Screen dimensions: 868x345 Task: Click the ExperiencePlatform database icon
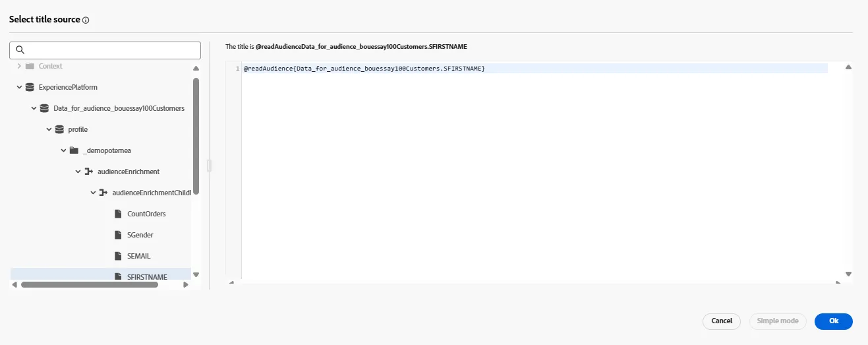point(30,87)
